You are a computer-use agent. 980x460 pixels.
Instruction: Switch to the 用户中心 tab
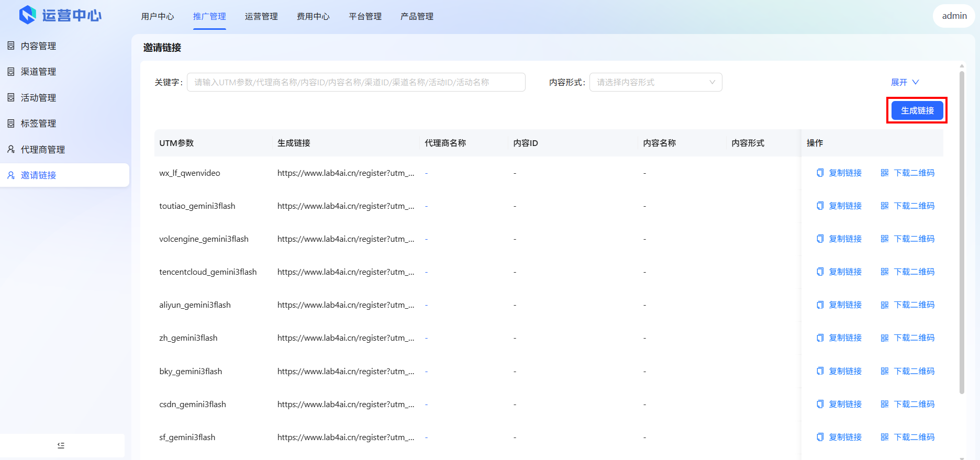(158, 17)
